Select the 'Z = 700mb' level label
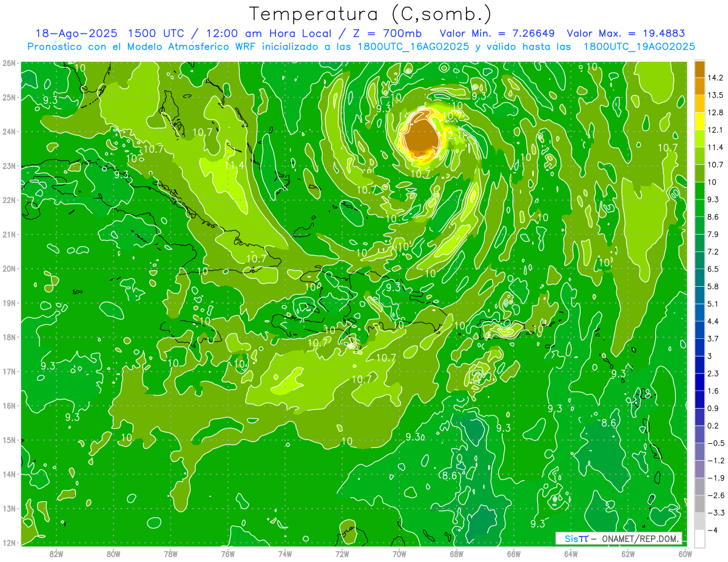 coord(387,33)
